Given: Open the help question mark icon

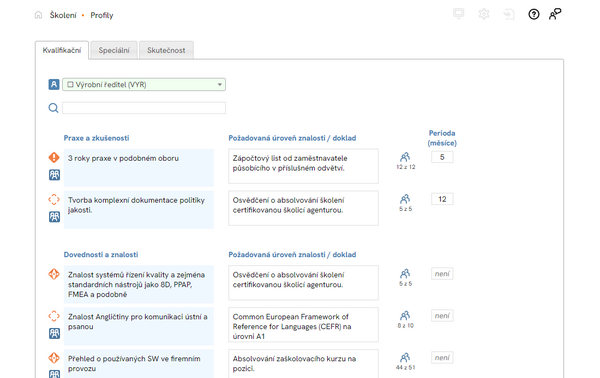Looking at the screenshot, I should [534, 15].
